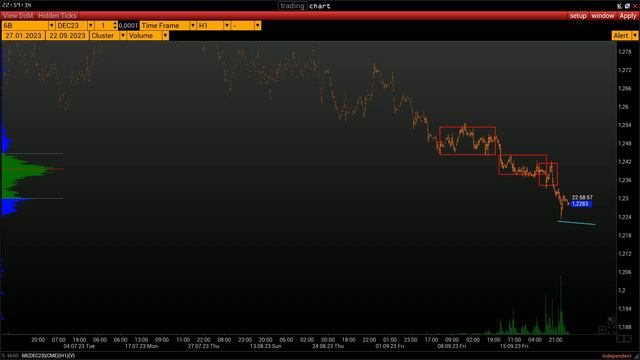Click the Apply button
Screen dimensions: 640x360
pyautogui.click(x=627, y=16)
